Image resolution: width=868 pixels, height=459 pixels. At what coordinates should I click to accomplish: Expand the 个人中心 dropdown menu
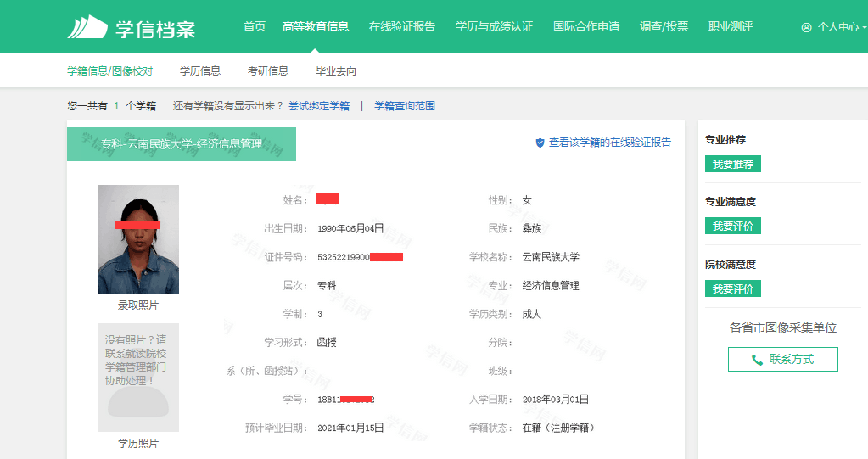tap(840, 27)
